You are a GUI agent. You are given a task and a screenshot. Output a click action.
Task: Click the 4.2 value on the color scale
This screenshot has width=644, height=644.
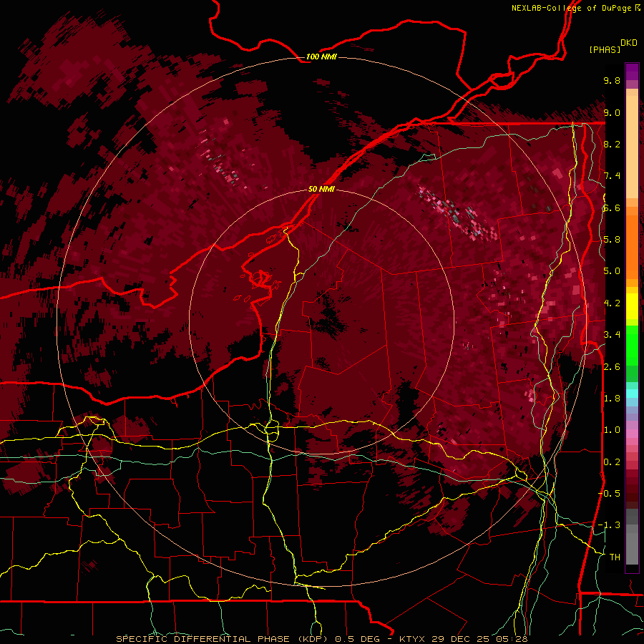coord(612,303)
